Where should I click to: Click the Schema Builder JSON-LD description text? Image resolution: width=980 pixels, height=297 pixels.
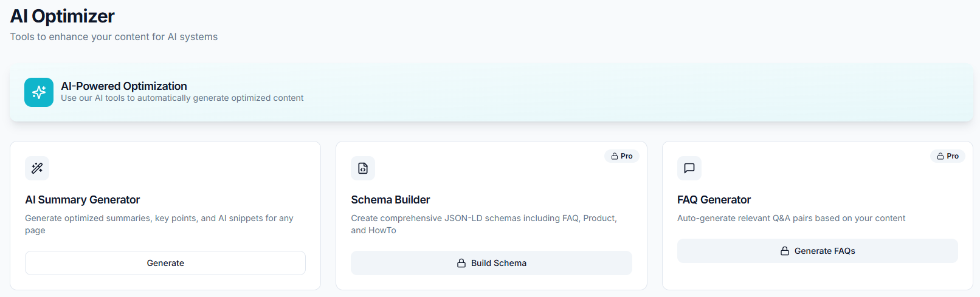click(483, 224)
